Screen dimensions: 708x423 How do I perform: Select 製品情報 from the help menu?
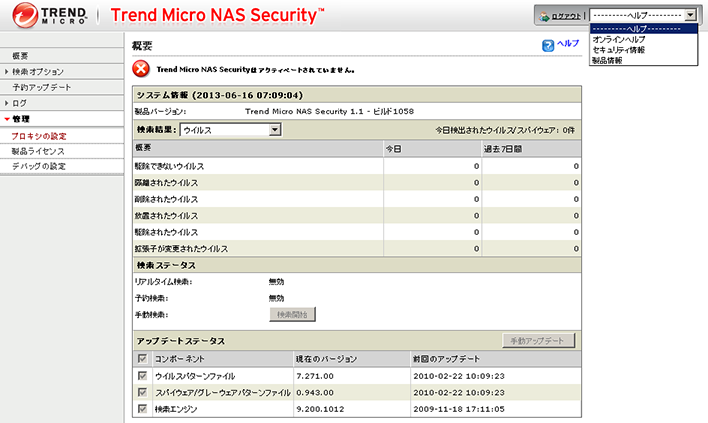(607, 60)
